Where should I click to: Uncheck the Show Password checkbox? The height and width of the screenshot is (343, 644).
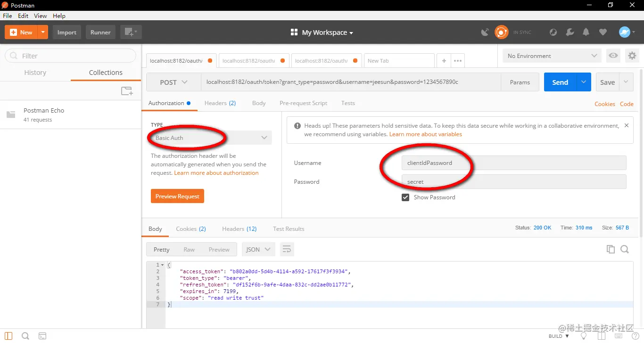tap(405, 197)
